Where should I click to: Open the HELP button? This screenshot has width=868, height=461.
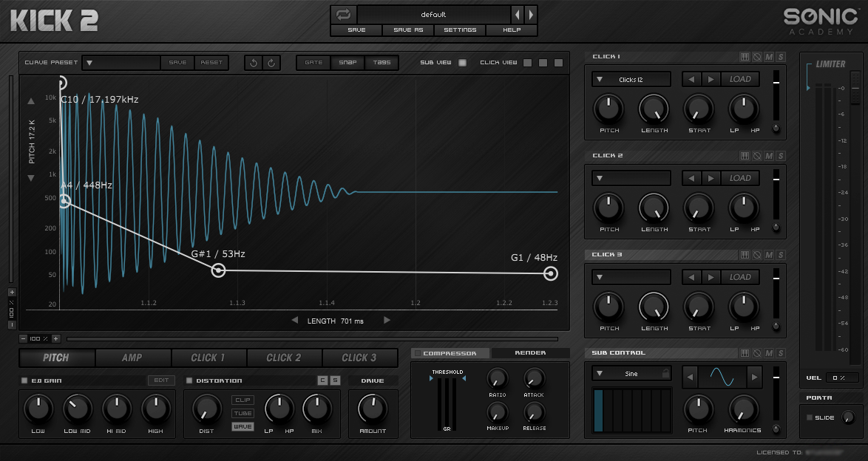pyautogui.click(x=512, y=30)
